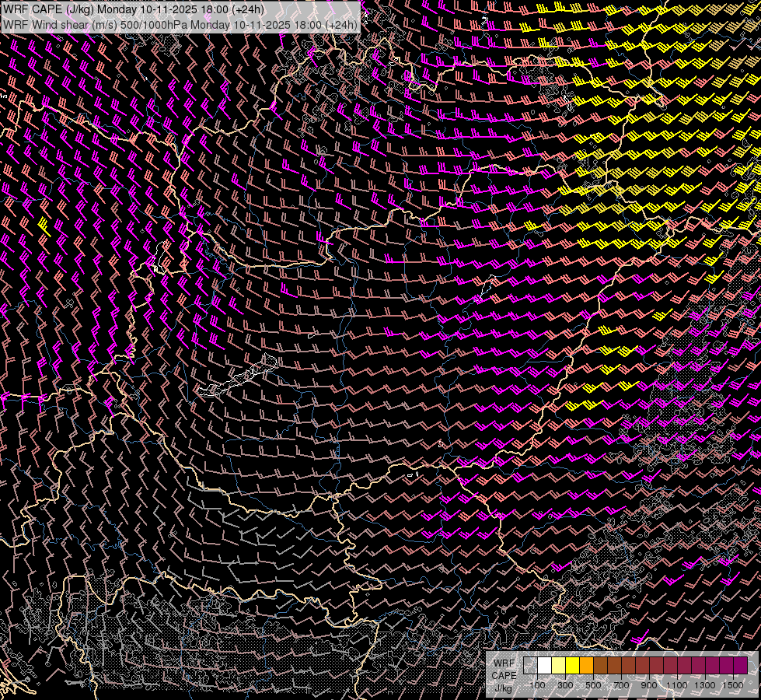
Task: Click the lone yellow wind barb at left
Action: click(x=44, y=226)
